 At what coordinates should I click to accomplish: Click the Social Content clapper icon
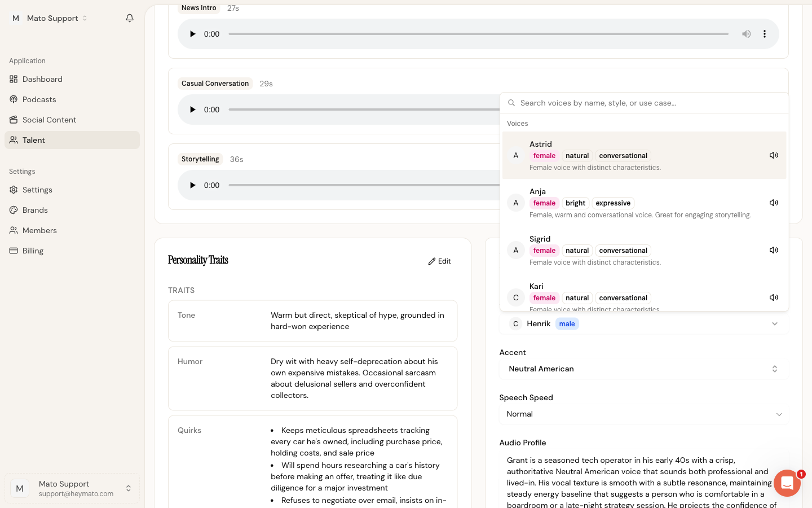point(14,120)
